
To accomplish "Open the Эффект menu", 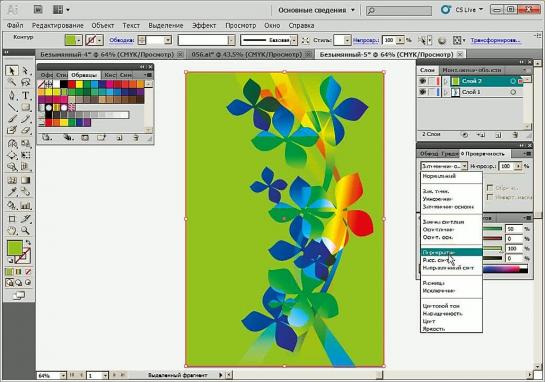I will [204, 25].
